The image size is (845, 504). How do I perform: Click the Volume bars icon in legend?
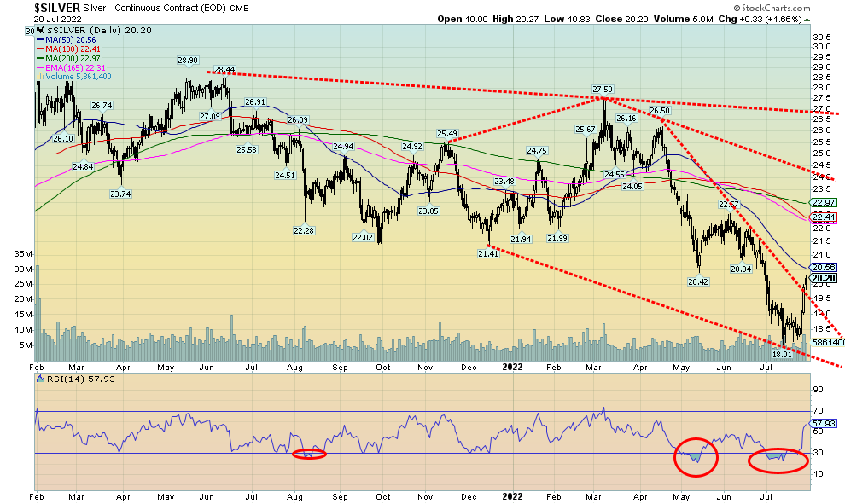39,78
